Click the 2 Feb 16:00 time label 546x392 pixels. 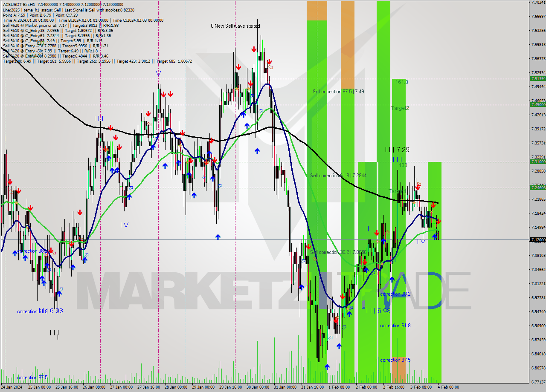coord(394,387)
